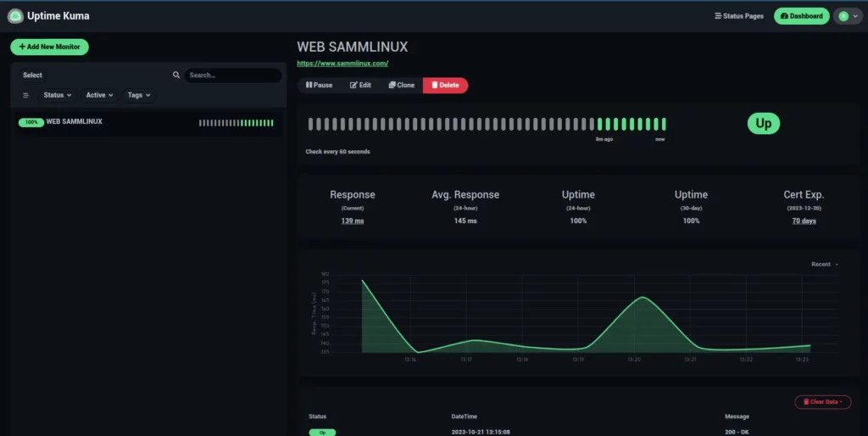Focus the monitor Search field
868x436 pixels.
[x=233, y=75]
